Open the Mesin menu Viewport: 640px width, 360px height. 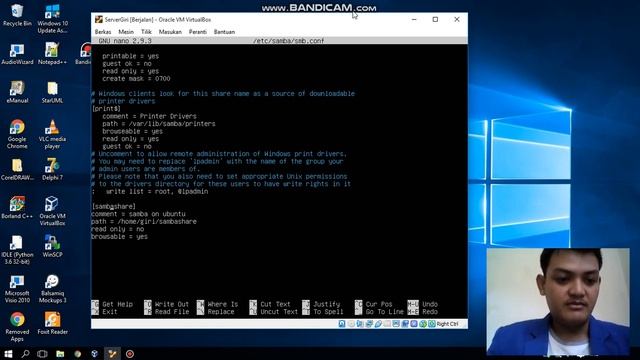click(126, 31)
